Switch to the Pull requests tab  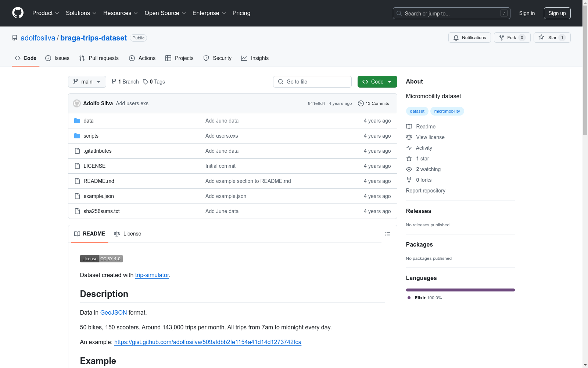tap(99, 58)
